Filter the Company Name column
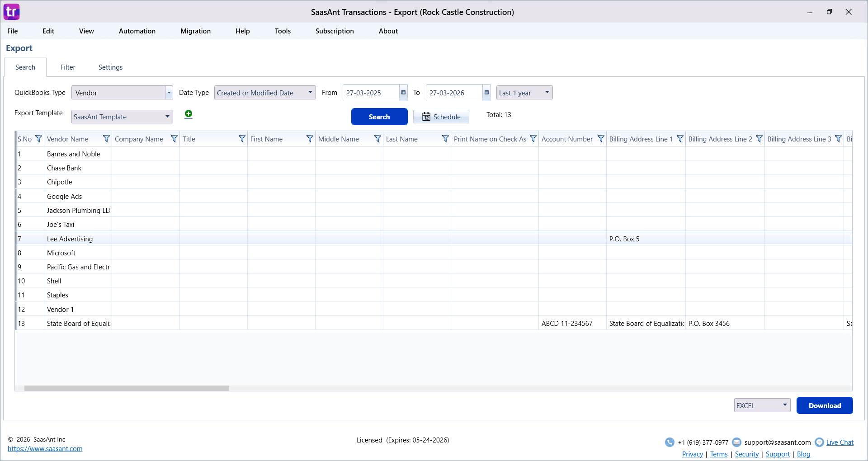This screenshot has height=461, width=868. click(x=174, y=139)
